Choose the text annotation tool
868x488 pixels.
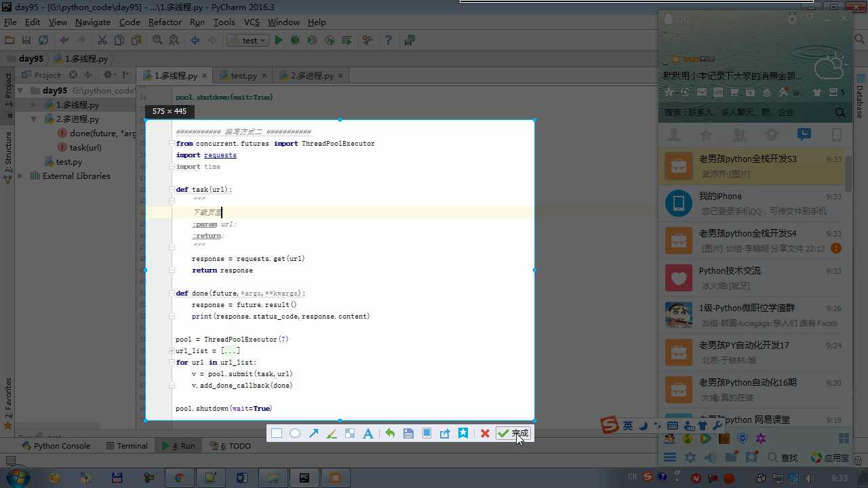point(368,433)
